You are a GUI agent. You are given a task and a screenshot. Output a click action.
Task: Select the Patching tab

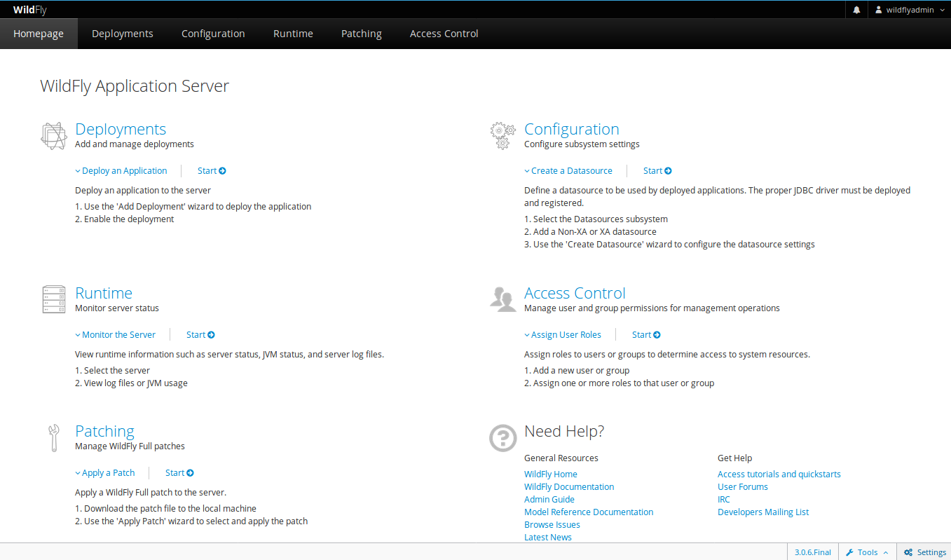362,34
